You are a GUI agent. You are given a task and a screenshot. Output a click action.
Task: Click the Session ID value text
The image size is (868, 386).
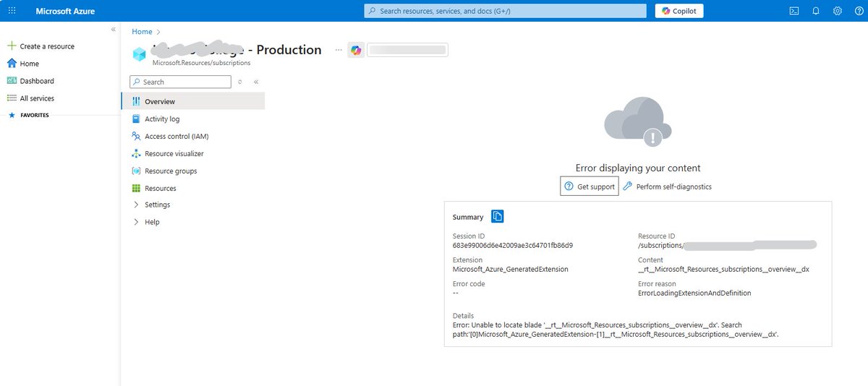pyautogui.click(x=513, y=246)
